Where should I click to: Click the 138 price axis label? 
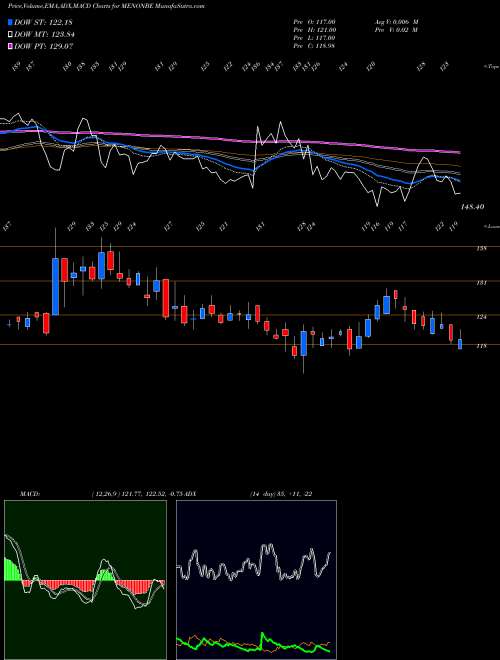(481, 248)
